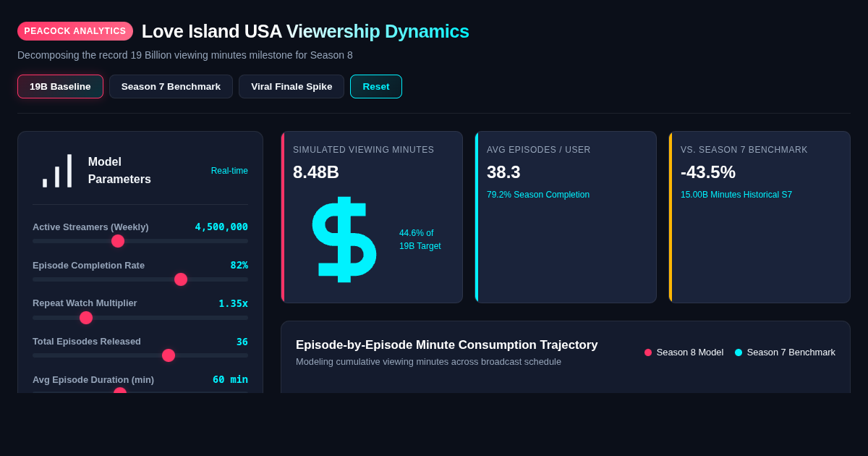Click the subtitle about 19 Billion viewing minutes
Screen dimensions: 868x456
point(185,55)
